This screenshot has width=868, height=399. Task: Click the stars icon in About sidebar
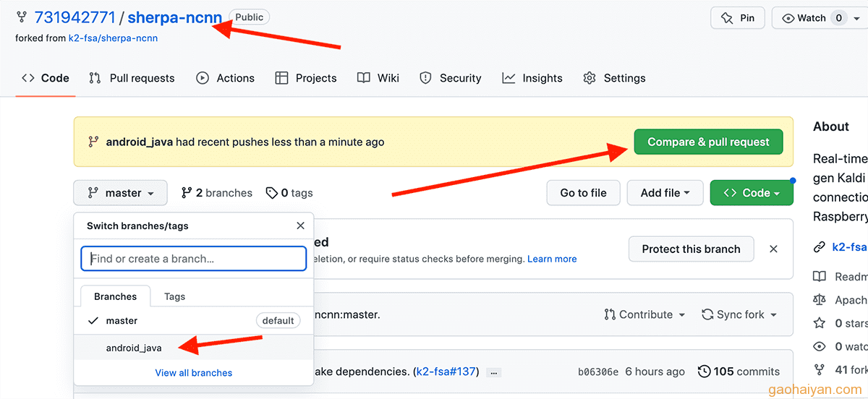click(x=820, y=323)
